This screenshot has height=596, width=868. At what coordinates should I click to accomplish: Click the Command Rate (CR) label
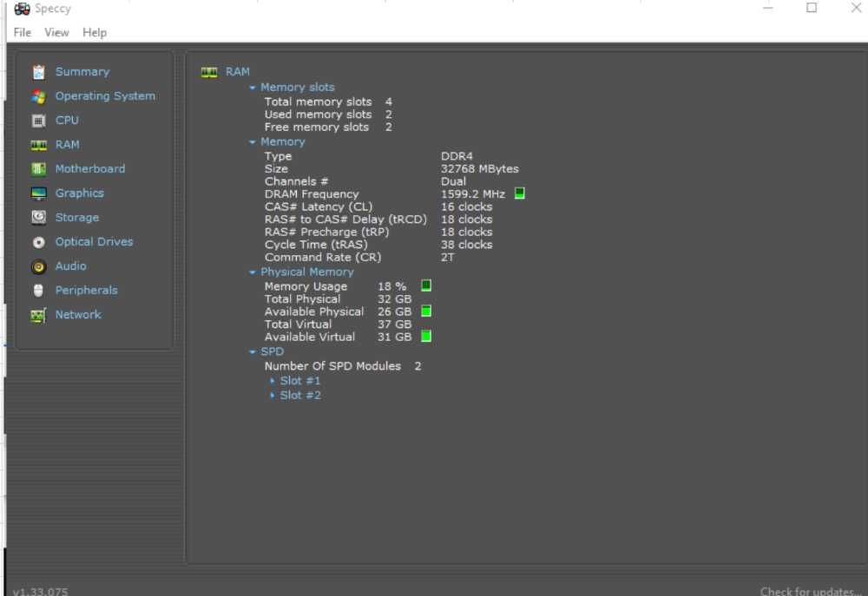[323, 258]
